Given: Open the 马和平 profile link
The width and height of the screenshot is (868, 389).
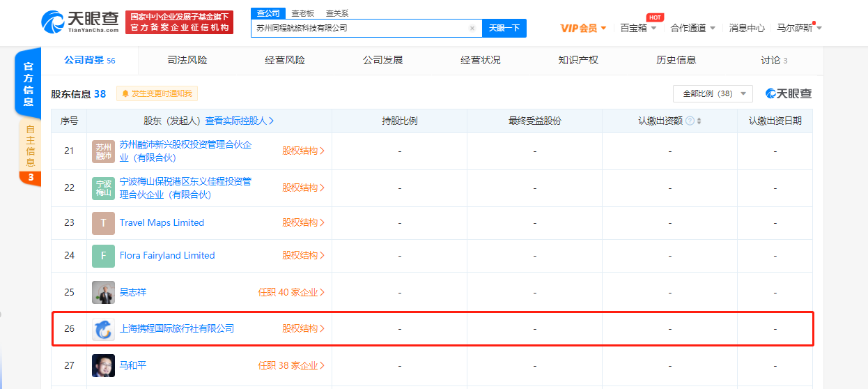Looking at the screenshot, I should click(x=133, y=365).
